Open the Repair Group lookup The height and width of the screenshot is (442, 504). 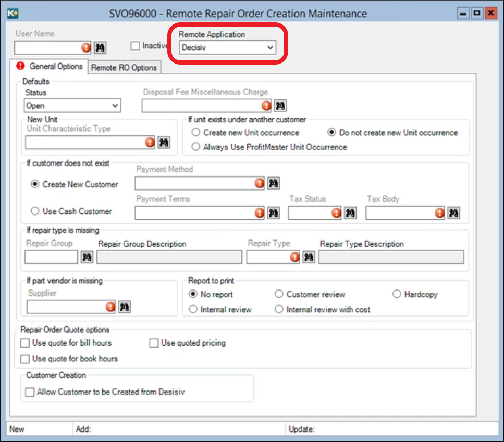click(x=87, y=257)
